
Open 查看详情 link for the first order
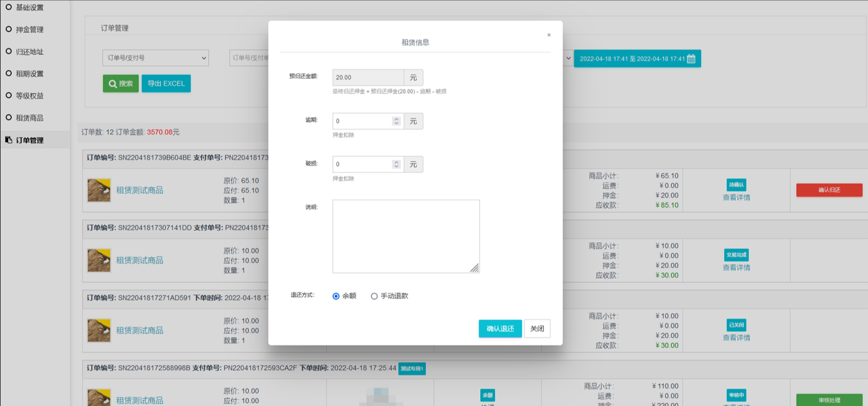click(x=736, y=198)
